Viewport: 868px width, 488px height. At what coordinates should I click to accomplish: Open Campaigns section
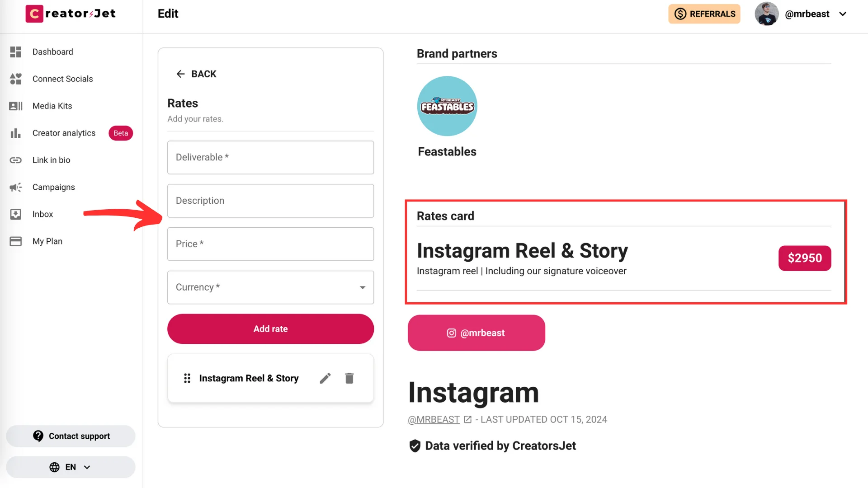click(54, 187)
